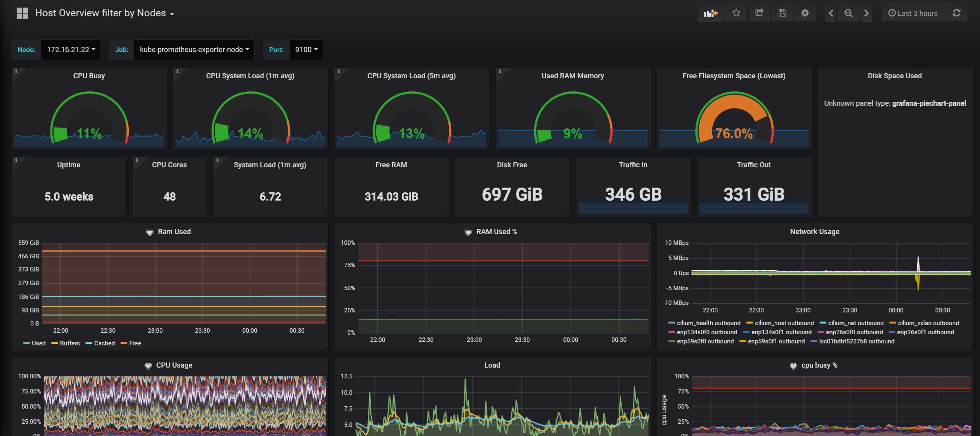Open Port 9100 dropdown
Viewport: 980px width, 436px height.
point(306,50)
